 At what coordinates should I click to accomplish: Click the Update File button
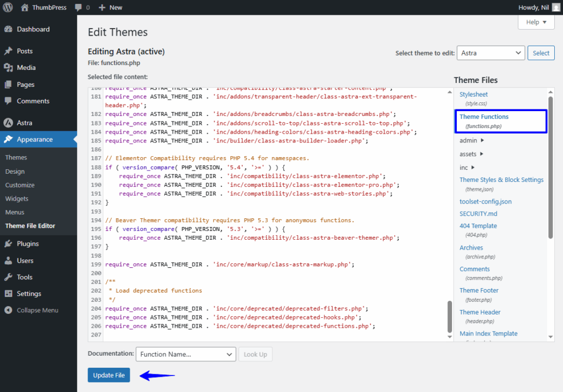pos(109,375)
